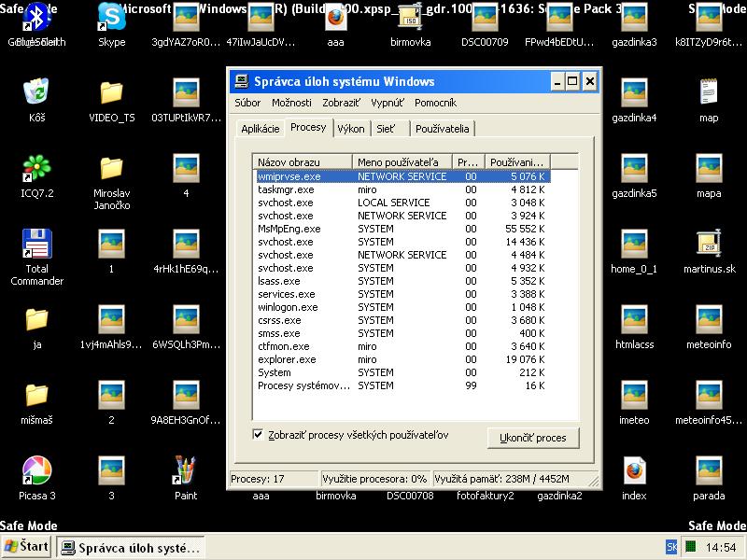Select the VIDEO_TS folder icon
The height and width of the screenshot is (560, 747).
point(111,92)
